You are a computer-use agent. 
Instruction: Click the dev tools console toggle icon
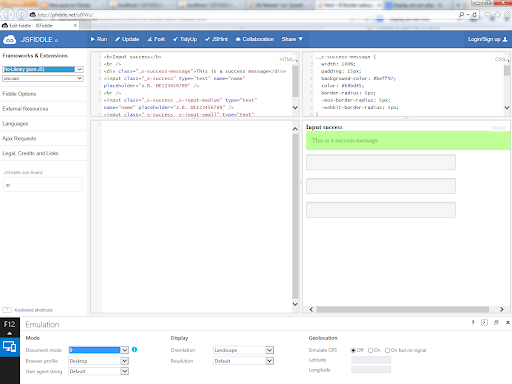coord(484,322)
